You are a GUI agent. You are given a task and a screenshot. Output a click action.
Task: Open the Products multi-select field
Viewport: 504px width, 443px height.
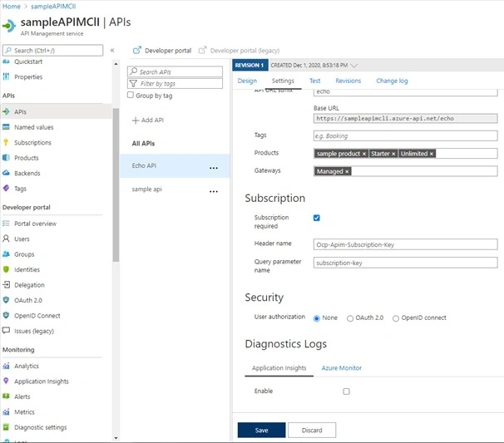[x=405, y=153]
